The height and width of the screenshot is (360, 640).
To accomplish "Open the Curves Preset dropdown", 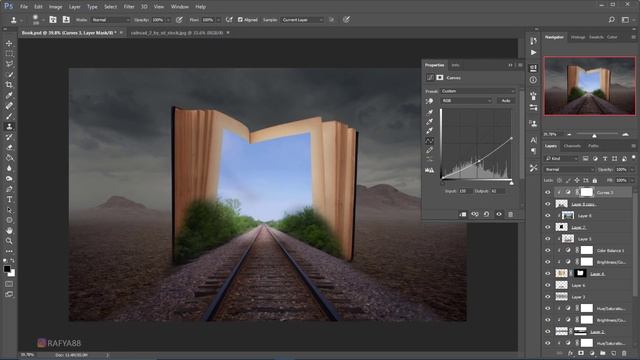I will coord(478,91).
